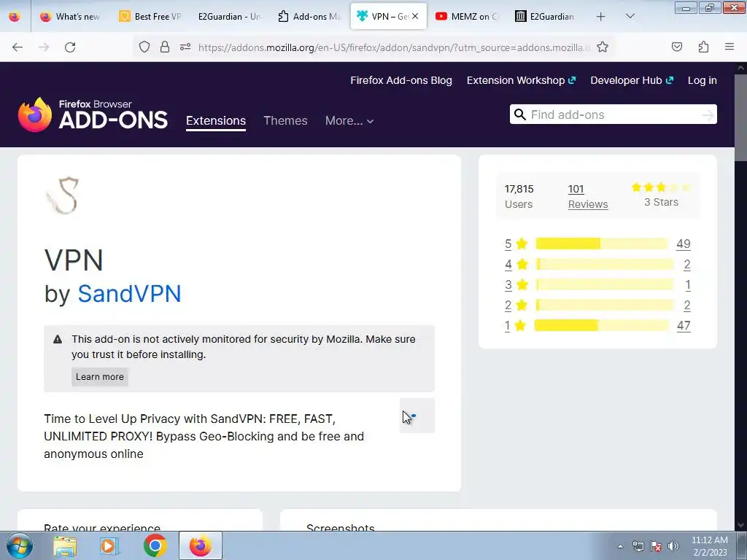Switch to the last E2Guardian tab
The image size is (747, 560).
tap(546, 16)
